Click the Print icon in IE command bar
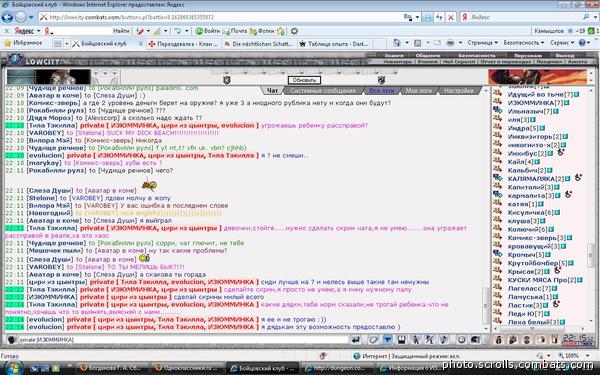 [x=450, y=43]
